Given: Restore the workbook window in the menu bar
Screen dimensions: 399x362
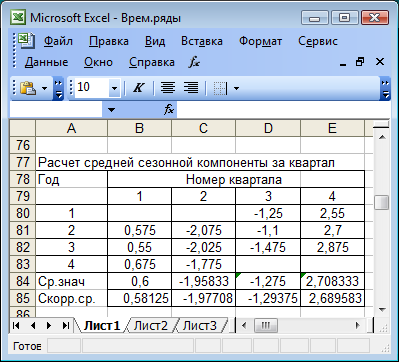Looking at the screenshot, I should pyautogui.click(x=360, y=62).
